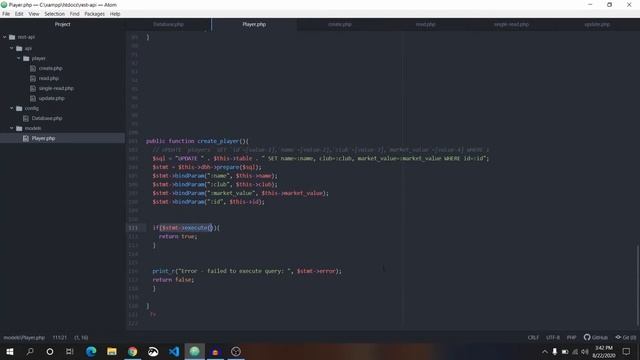The image size is (640, 360).
Task: Open the View menu
Action: 34,14
